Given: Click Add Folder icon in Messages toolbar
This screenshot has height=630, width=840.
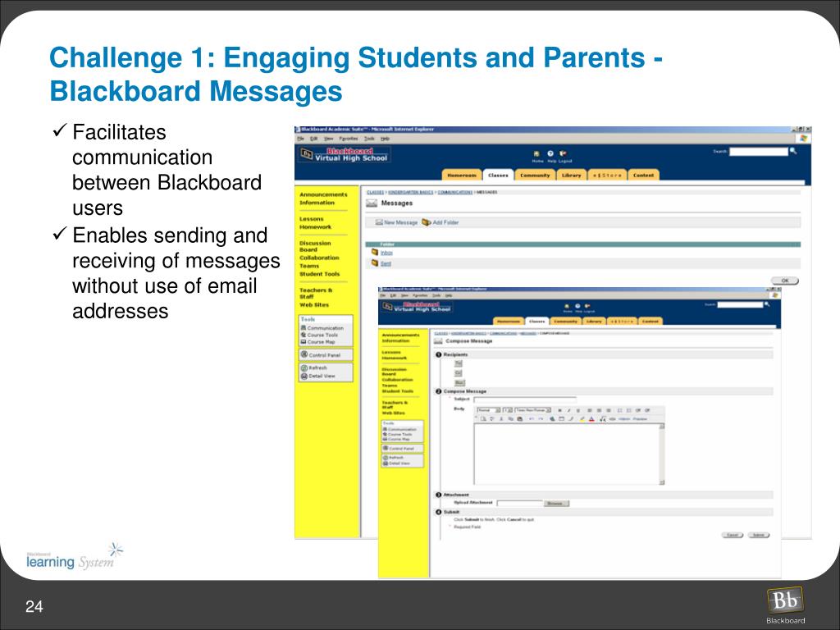Looking at the screenshot, I should tap(427, 222).
